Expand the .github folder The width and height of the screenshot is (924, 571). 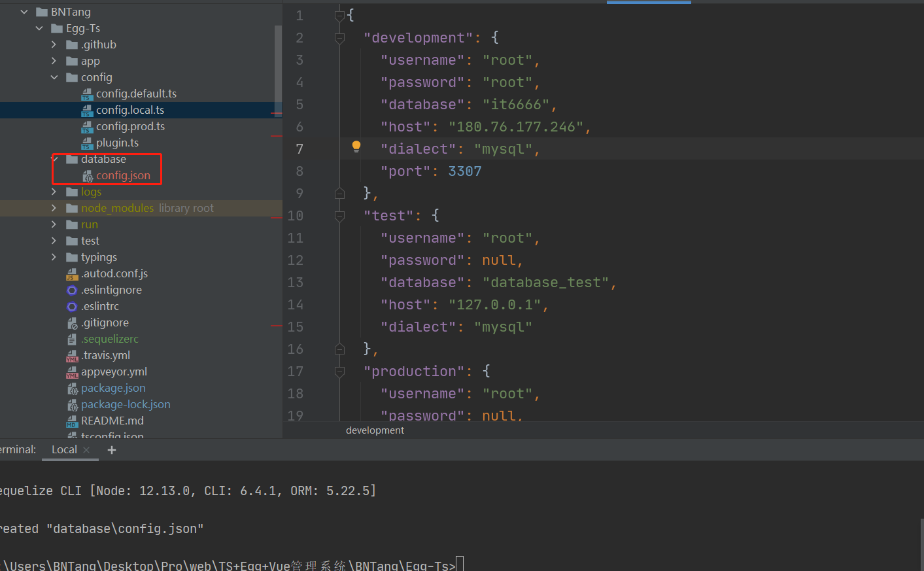[54, 44]
